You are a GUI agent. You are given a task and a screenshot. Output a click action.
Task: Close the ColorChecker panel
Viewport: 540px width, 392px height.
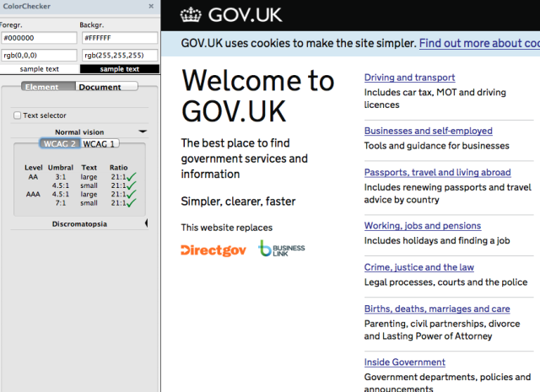pyautogui.click(x=151, y=6)
